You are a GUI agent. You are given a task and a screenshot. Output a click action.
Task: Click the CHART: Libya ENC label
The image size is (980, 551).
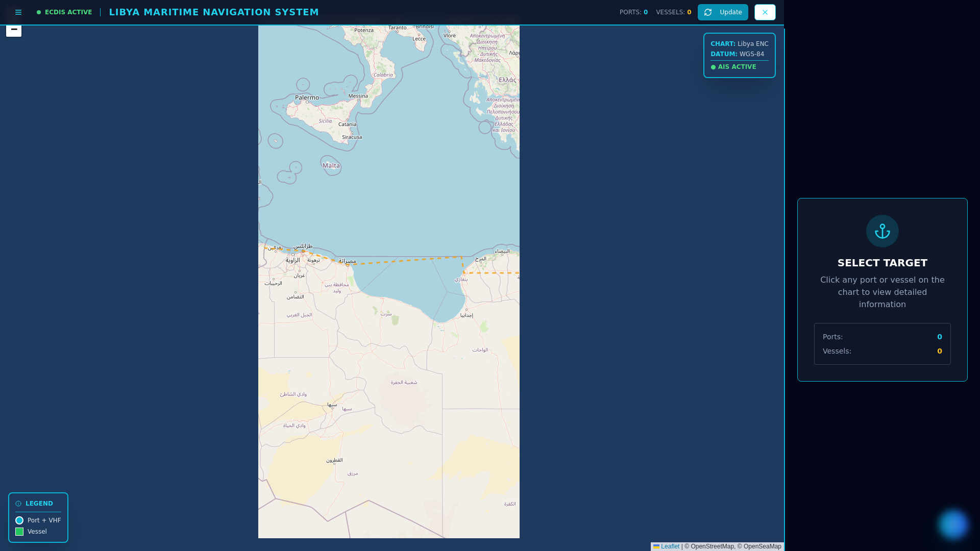[x=739, y=44]
